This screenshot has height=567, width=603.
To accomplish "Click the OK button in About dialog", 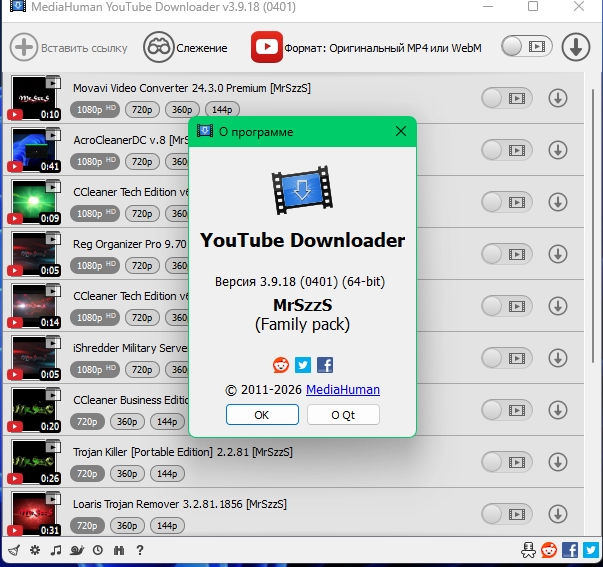I will (x=262, y=415).
